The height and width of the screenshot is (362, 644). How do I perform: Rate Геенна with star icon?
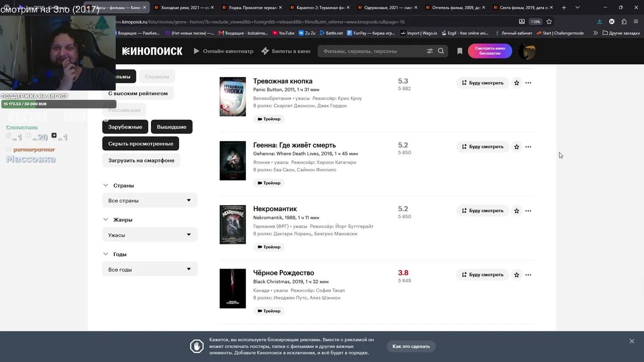coord(516,147)
